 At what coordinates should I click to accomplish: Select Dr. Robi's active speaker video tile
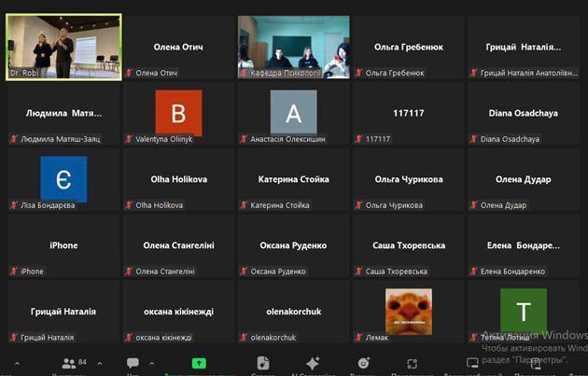tap(63, 46)
